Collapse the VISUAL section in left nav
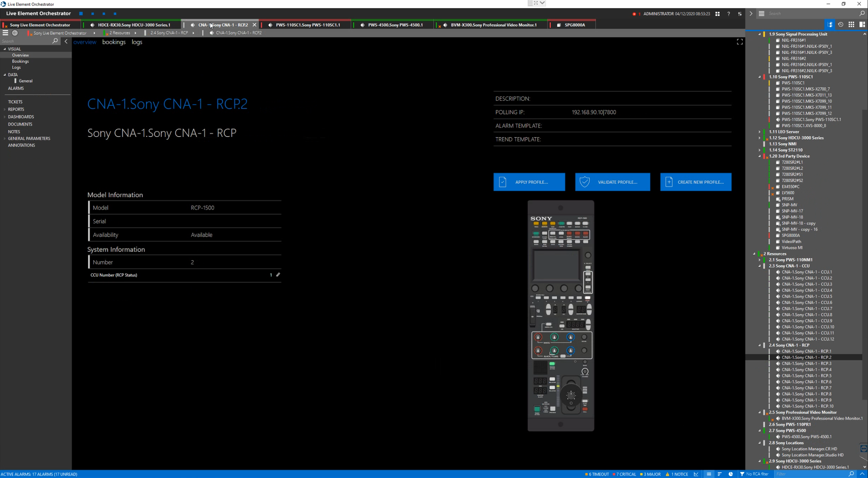 (x=5, y=49)
